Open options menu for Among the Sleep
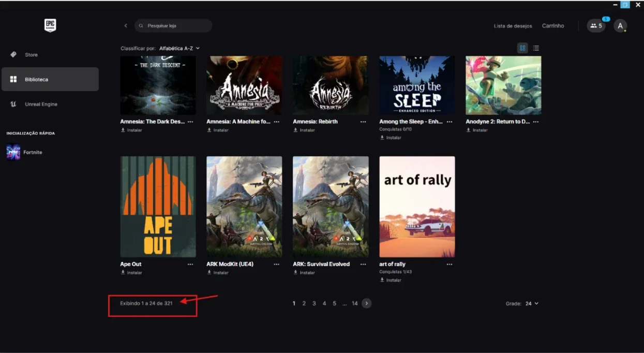This screenshot has width=644, height=353. [450, 122]
